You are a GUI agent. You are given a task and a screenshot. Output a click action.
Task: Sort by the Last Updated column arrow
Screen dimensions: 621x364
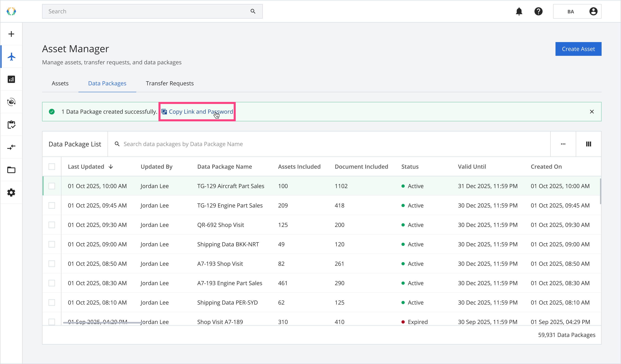pyautogui.click(x=111, y=167)
